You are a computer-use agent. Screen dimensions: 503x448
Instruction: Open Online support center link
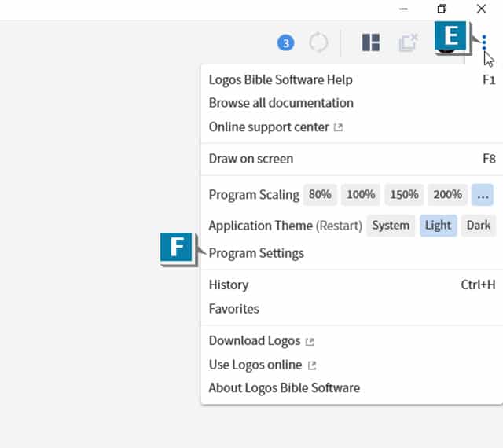pos(269,127)
